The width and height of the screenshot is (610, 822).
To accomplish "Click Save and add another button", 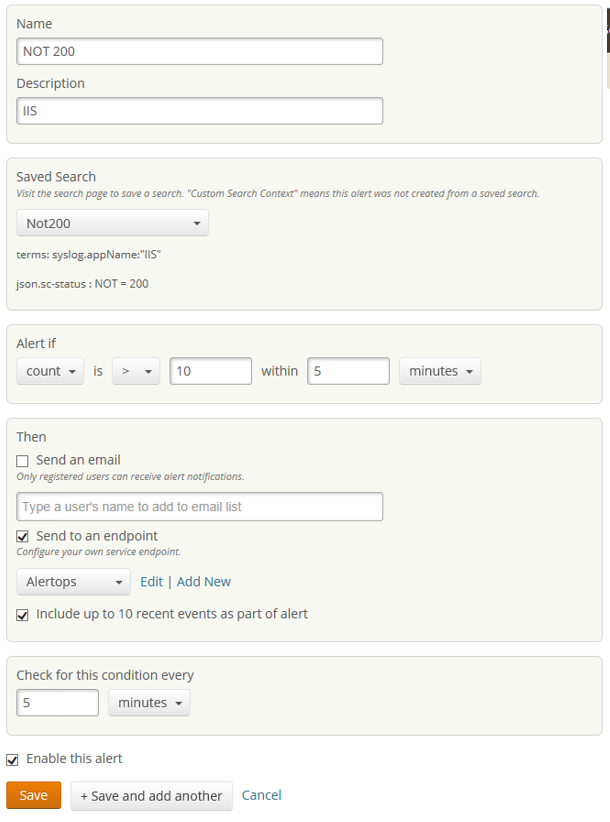I will [151, 796].
